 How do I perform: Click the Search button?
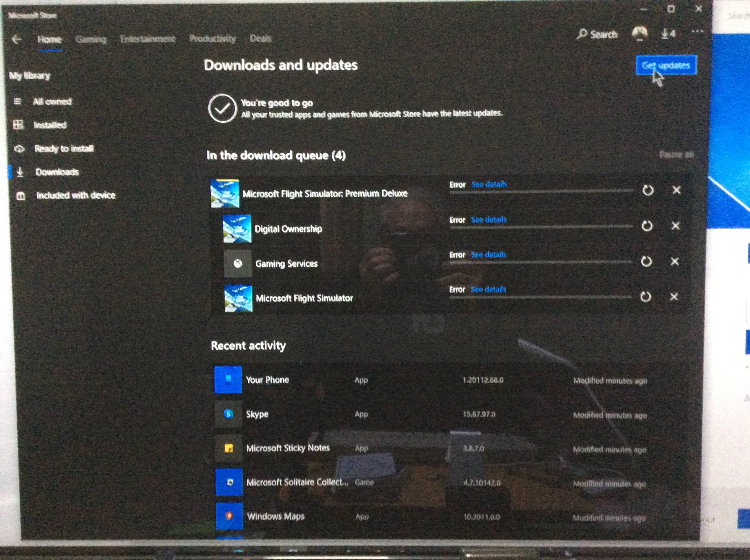tap(597, 34)
